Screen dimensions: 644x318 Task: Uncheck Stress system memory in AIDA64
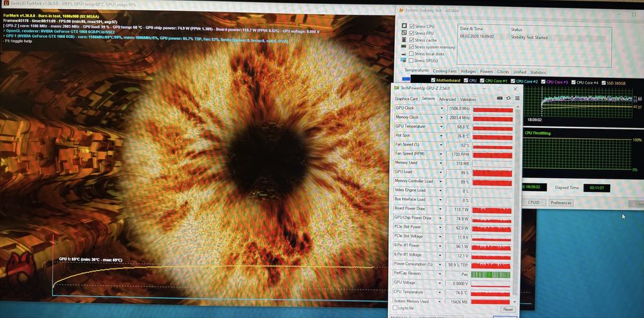[x=412, y=47]
